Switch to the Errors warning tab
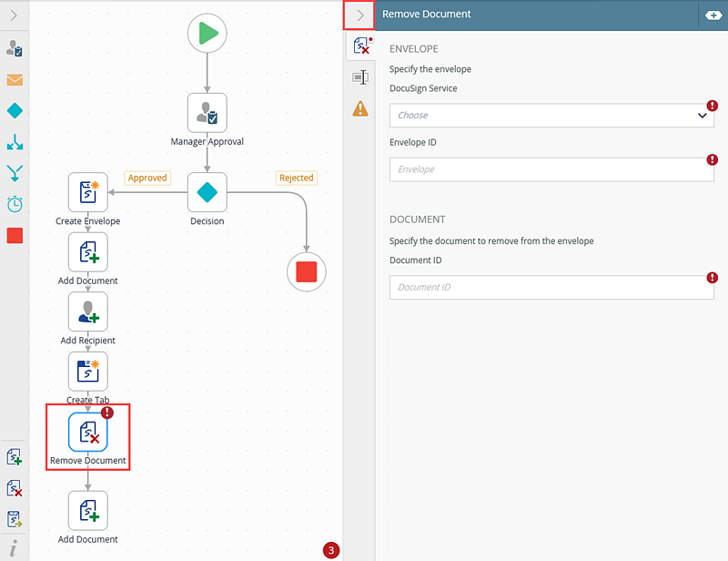This screenshot has height=561, width=728. (360, 109)
